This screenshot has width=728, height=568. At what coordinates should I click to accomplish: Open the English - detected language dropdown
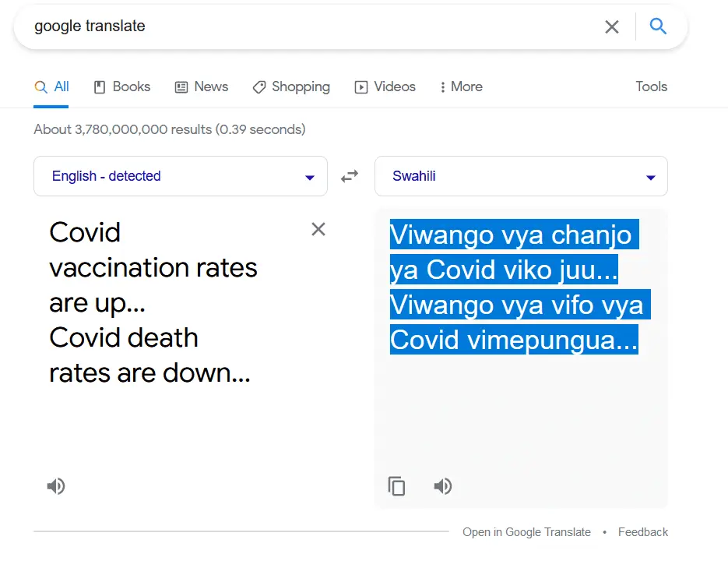pyautogui.click(x=180, y=176)
